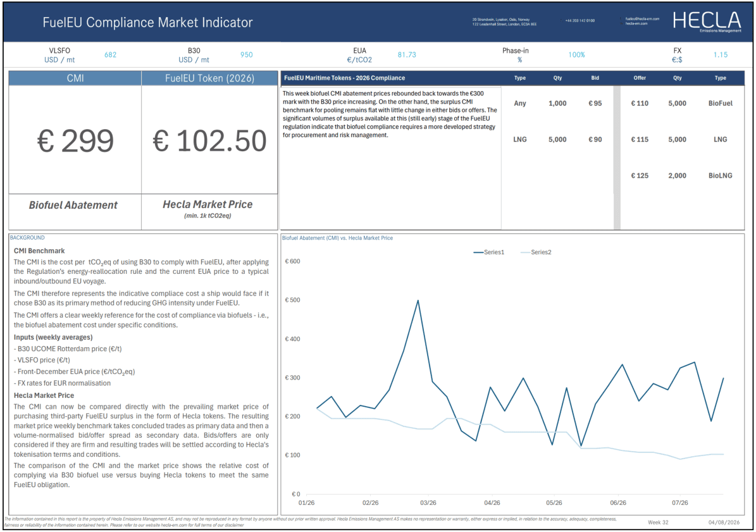
Task: Click the Biofuel Abatement label
Action: pyautogui.click(x=73, y=206)
